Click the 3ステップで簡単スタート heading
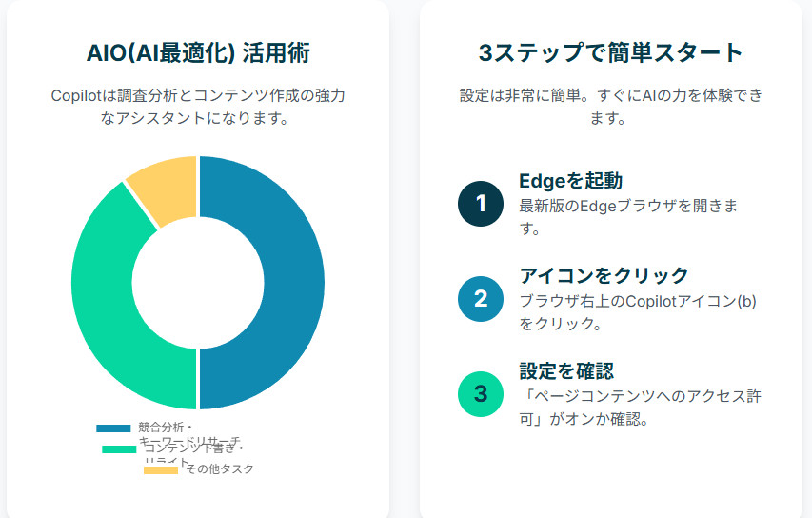Screen dimensions: 812x518 click(x=610, y=52)
